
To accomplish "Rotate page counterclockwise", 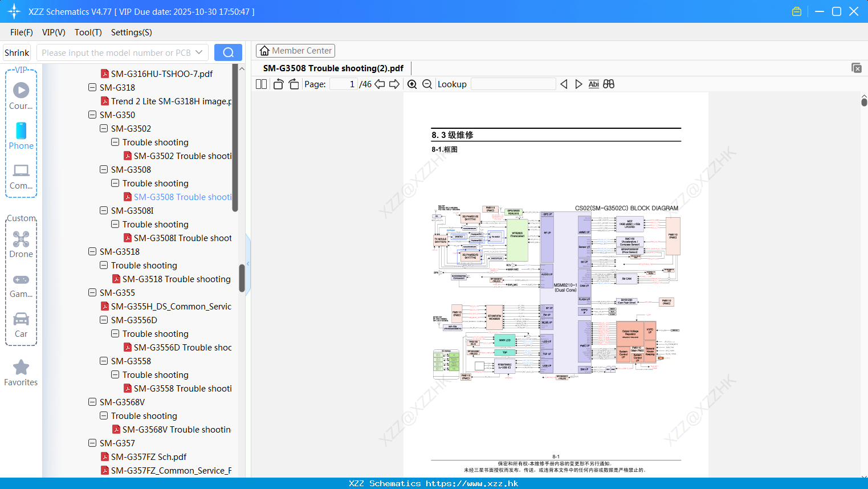I will (278, 84).
